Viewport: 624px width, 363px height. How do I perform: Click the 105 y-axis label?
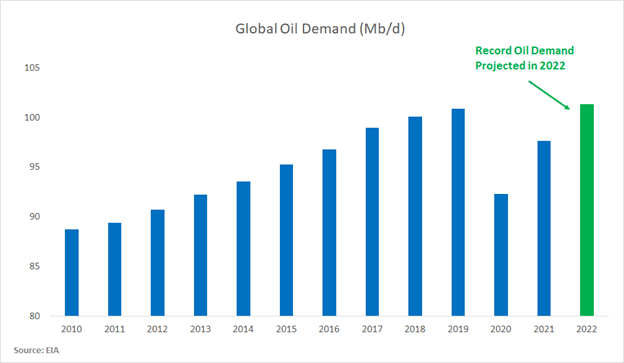point(32,68)
